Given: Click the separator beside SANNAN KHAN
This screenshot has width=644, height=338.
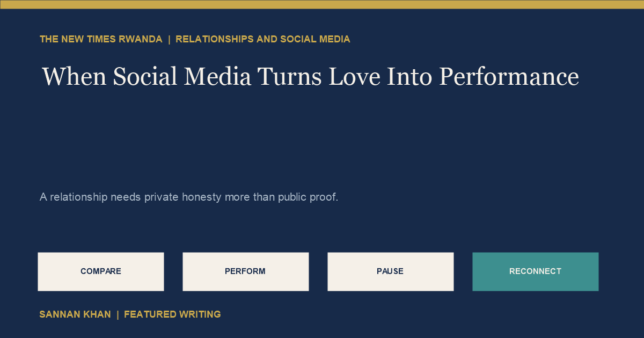Looking at the screenshot, I should (118, 314).
